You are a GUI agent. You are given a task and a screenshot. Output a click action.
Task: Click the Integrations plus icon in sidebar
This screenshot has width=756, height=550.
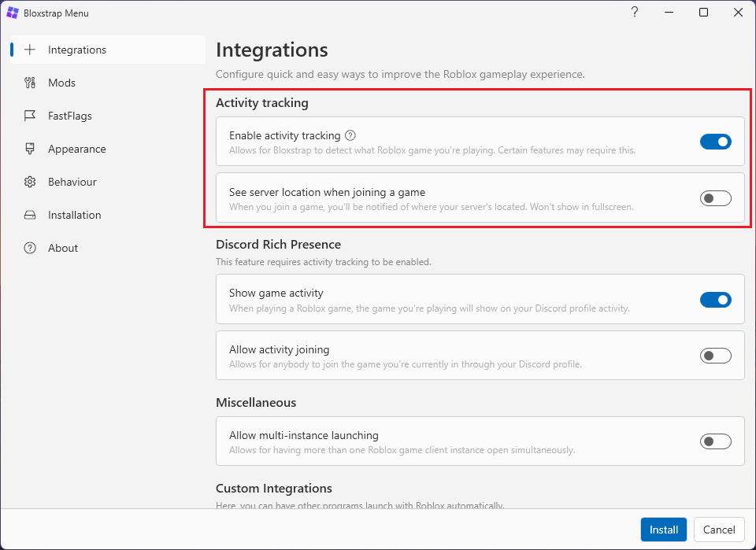pos(30,50)
